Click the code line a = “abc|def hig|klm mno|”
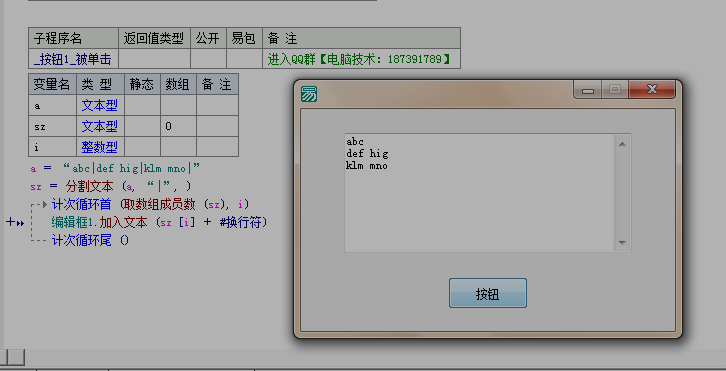726x371 pixels. point(115,168)
